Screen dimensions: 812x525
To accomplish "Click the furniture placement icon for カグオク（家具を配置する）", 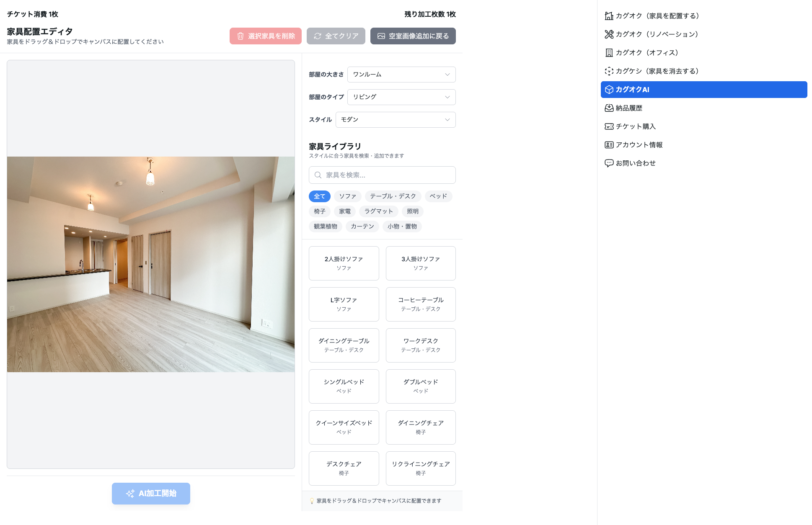I will click(x=609, y=16).
